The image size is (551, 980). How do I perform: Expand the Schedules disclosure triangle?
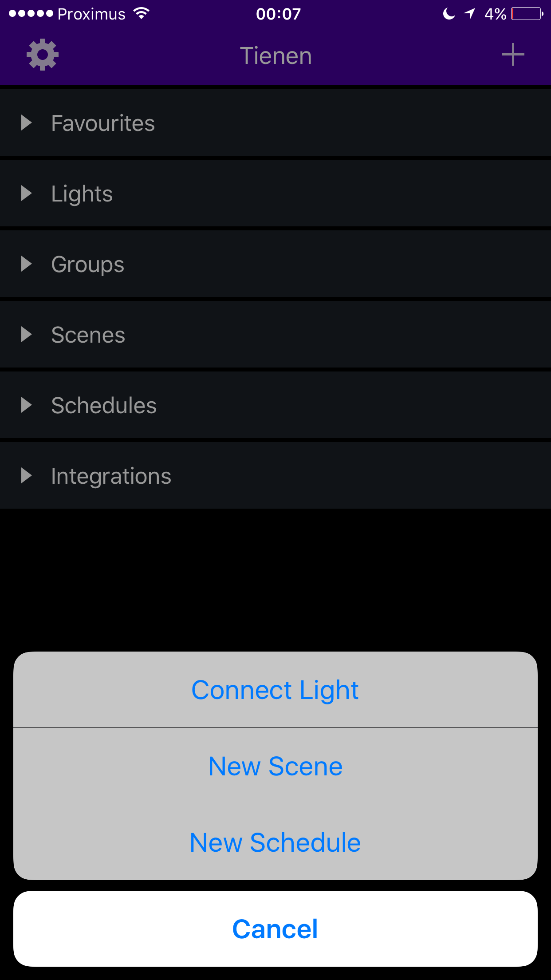tap(27, 405)
